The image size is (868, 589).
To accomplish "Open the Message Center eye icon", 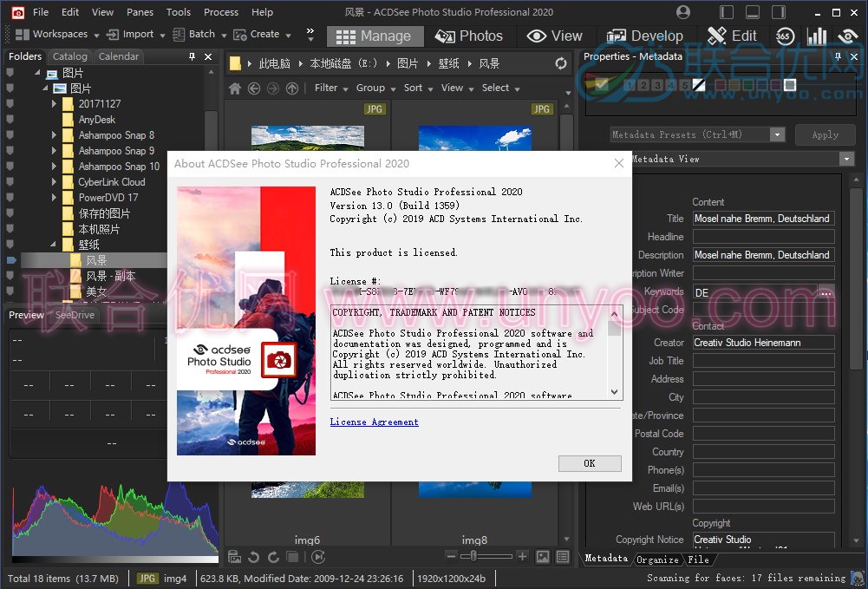I will [x=847, y=36].
